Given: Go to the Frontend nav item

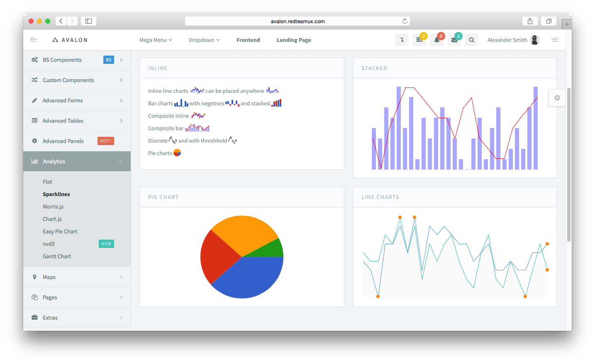Looking at the screenshot, I should pos(248,40).
